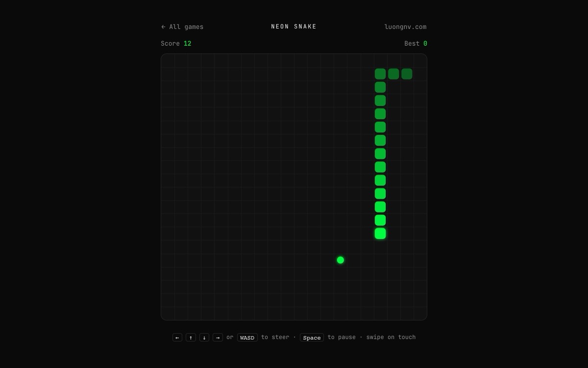Image resolution: width=588 pixels, height=368 pixels.
Task: Click the left arrow key hint
Action: point(177,338)
